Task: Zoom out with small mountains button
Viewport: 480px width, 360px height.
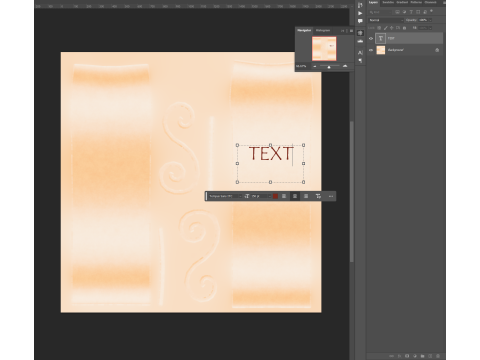Action: coord(315,66)
